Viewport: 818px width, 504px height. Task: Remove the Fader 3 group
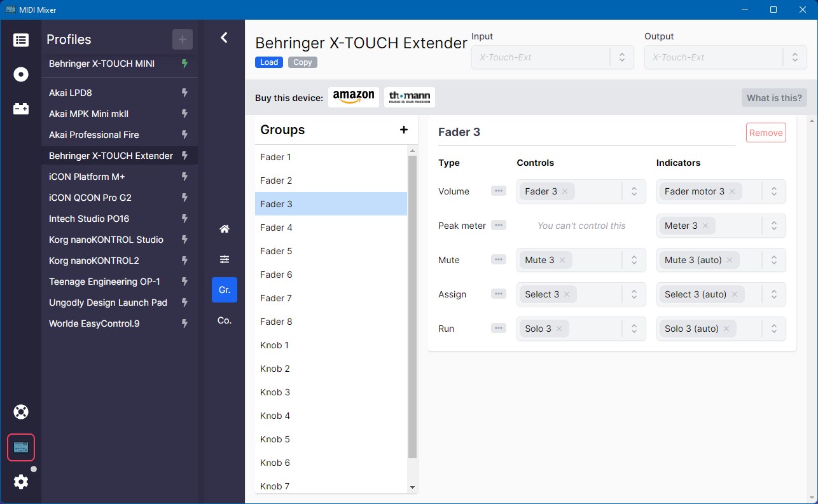coord(766,133)
